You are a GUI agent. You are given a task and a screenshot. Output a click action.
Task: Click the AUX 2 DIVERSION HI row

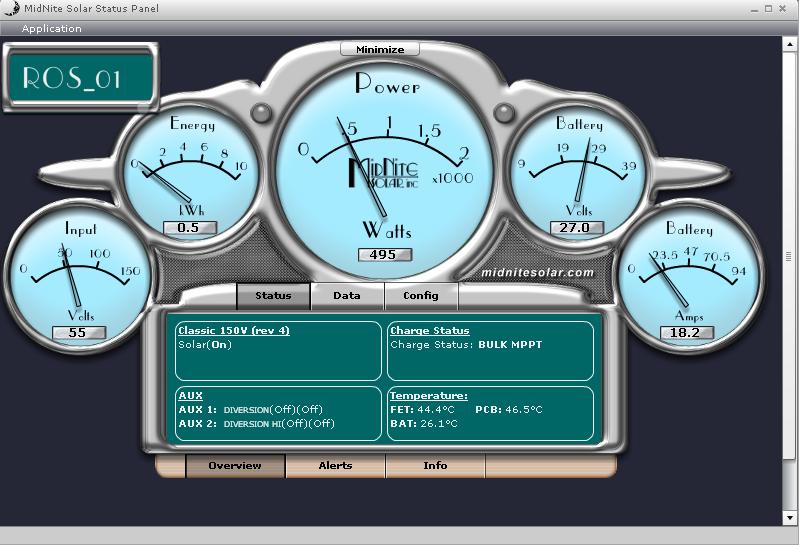pyautogui.click(x=256, y=424)
